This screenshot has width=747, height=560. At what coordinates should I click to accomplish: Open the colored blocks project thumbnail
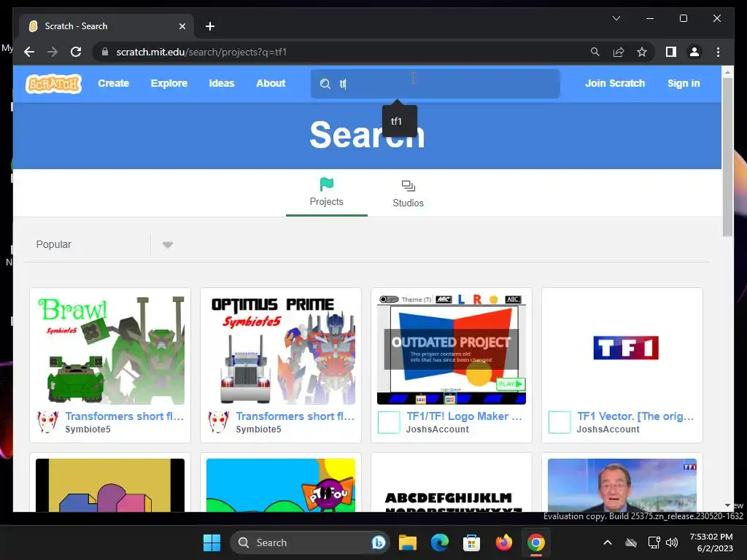[x=110, y=485]
